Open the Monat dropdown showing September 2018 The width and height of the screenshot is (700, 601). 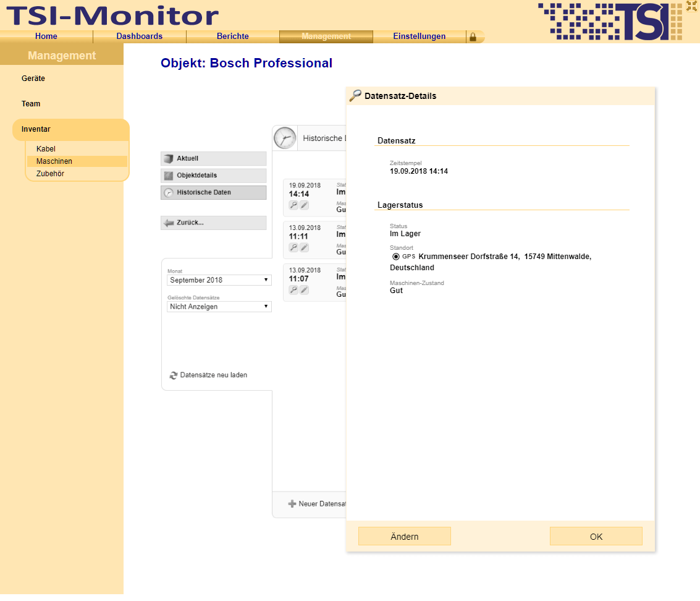tap(219, 280)
